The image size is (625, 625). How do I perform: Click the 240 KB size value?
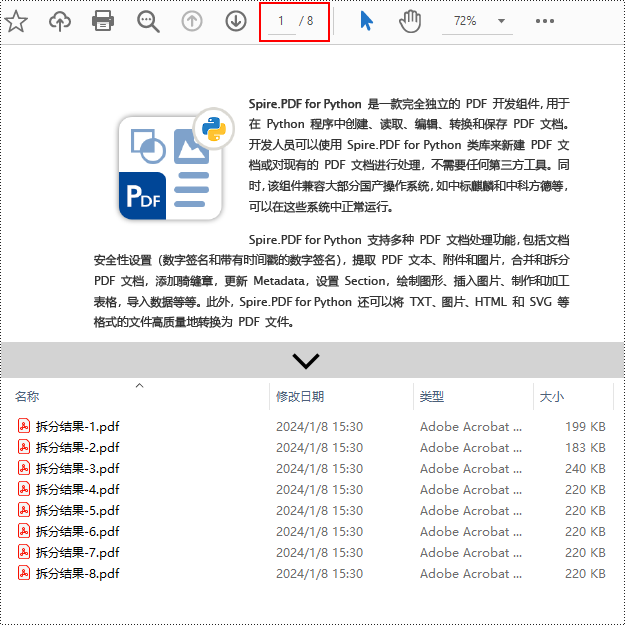tap(585, 468)
